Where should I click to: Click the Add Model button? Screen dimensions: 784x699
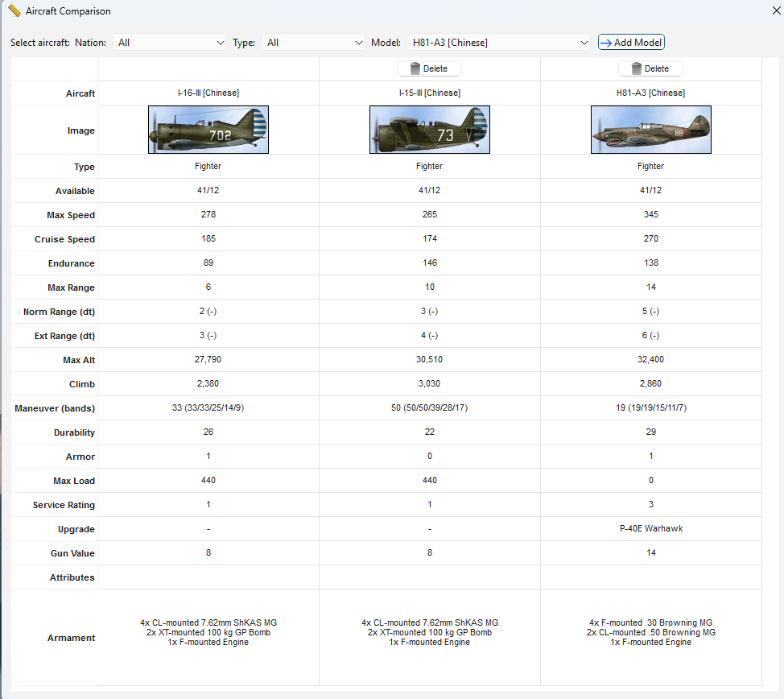tap(631, 43)
